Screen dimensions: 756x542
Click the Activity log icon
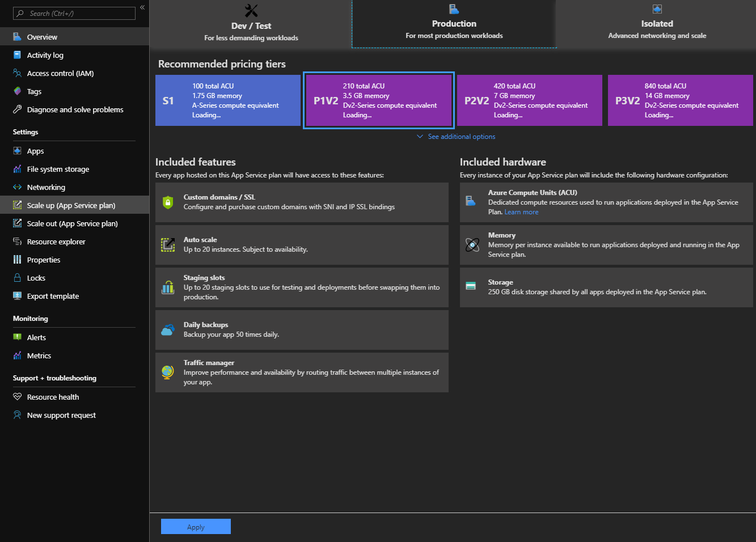tap(18, 55)
